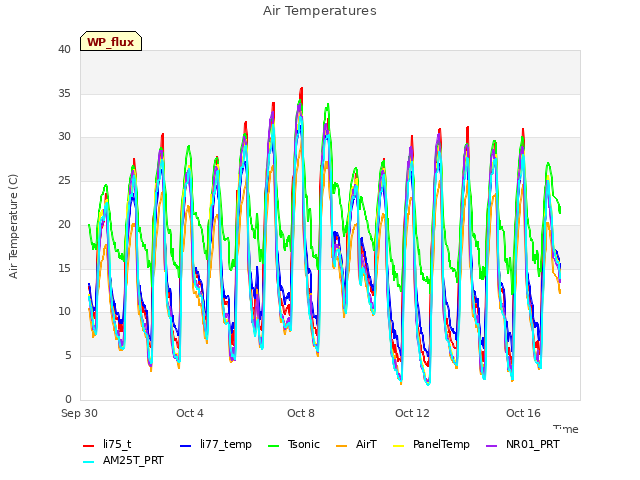Toggle the PanelTemp legend entry
The width and height of the screenshot is (640, 480).
coord(431,444)
